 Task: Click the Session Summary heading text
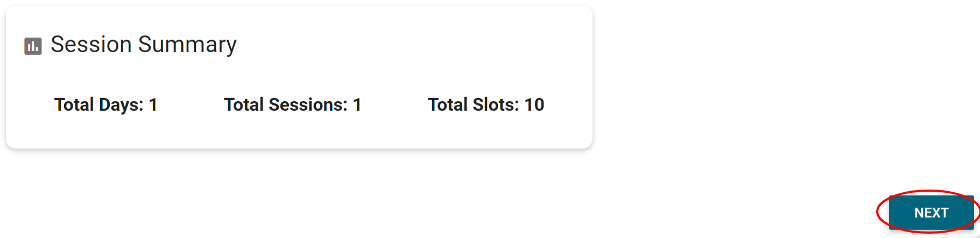pyautogui.click(x=143, y=45)
